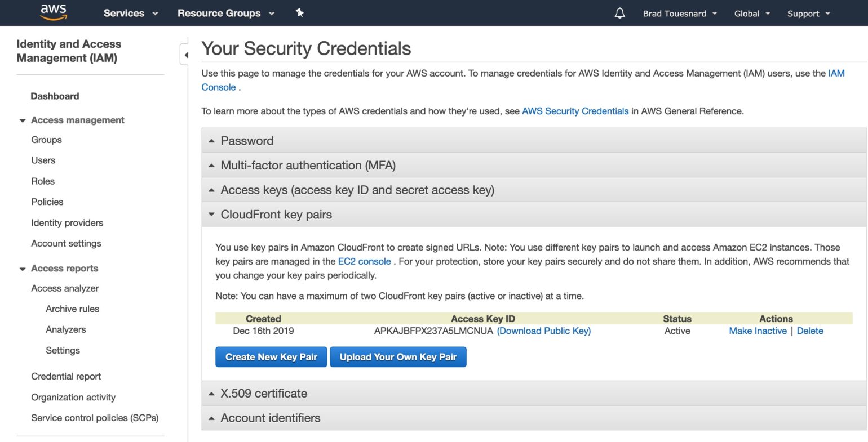This screenshot has height=442, width=868.
Task: Click the Active status cell
Action: click(x=677, y=331)
